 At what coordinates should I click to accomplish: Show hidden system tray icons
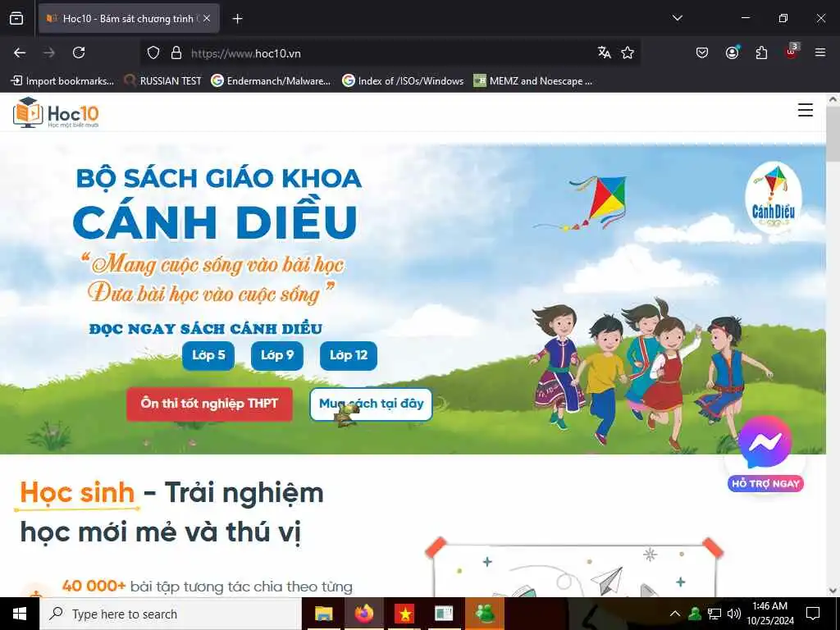tap(675, 614)
